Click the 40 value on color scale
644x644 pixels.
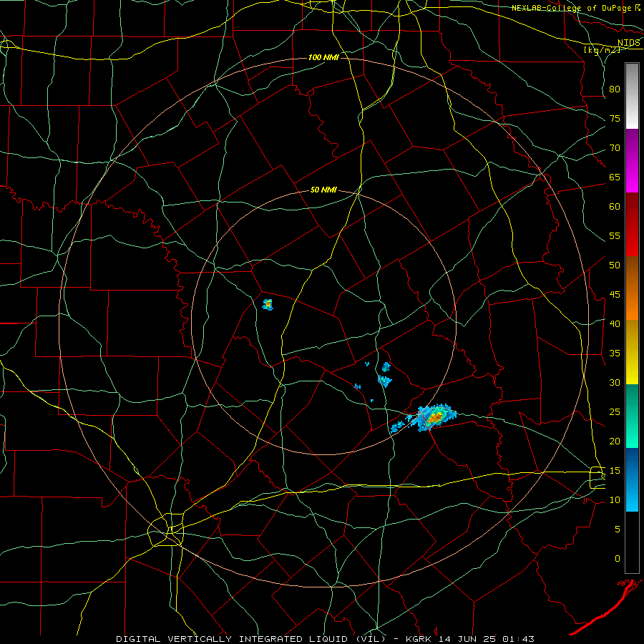click(x=615, y=323)
